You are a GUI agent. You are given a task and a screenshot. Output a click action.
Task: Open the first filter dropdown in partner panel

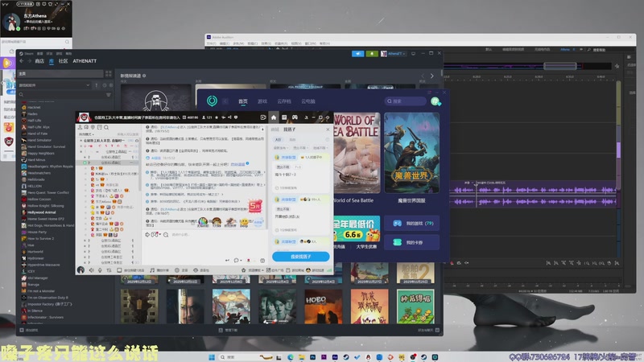(x=281, y=148)
